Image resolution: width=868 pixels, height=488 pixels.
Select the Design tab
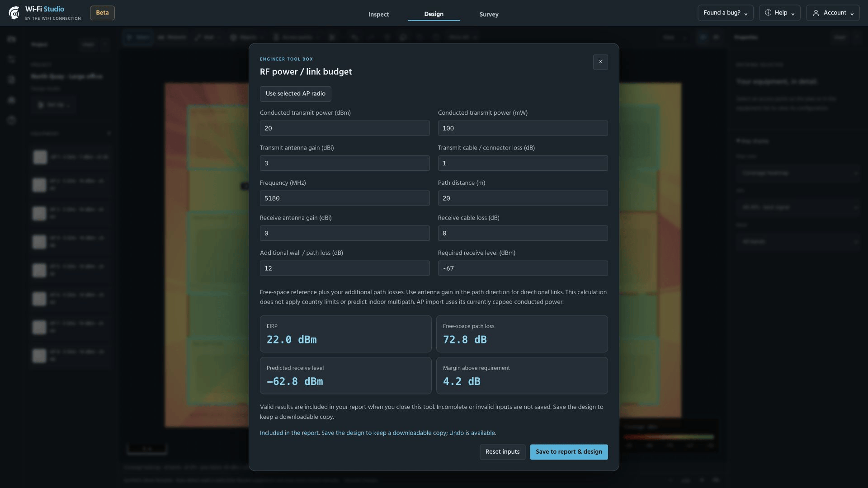[x=434, y=14]
